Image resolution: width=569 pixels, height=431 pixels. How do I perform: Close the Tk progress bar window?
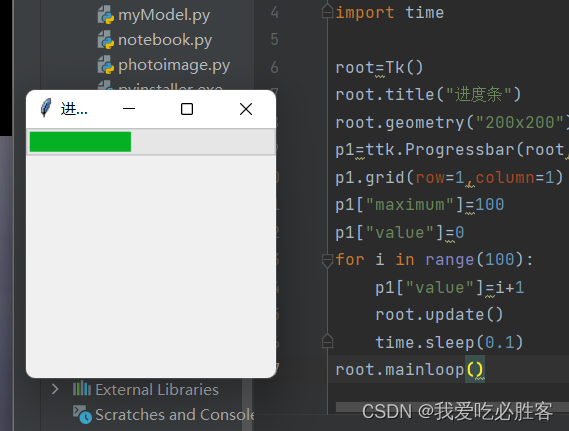click(x=246, y=109)
